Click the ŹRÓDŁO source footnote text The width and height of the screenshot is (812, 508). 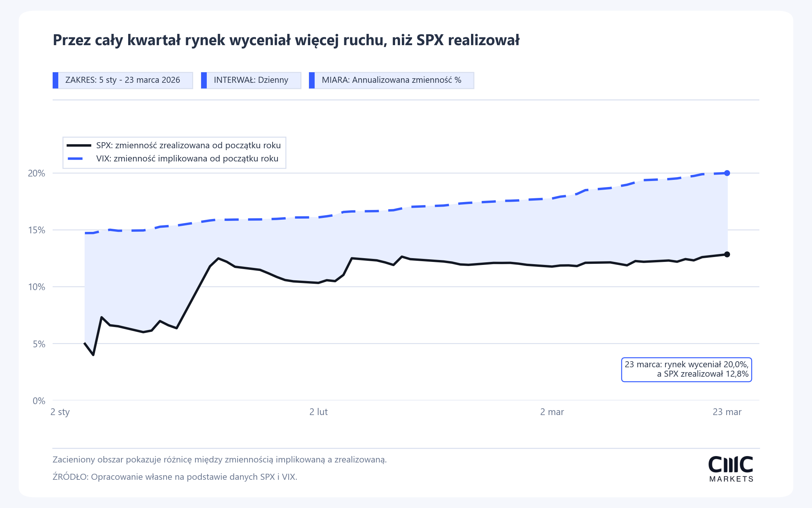175,477
